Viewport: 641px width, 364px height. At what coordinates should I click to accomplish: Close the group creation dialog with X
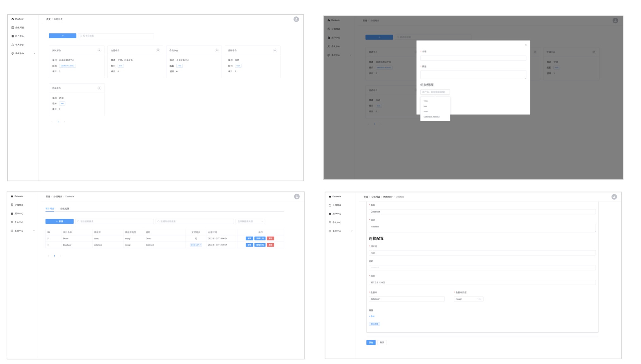point(526,45)
